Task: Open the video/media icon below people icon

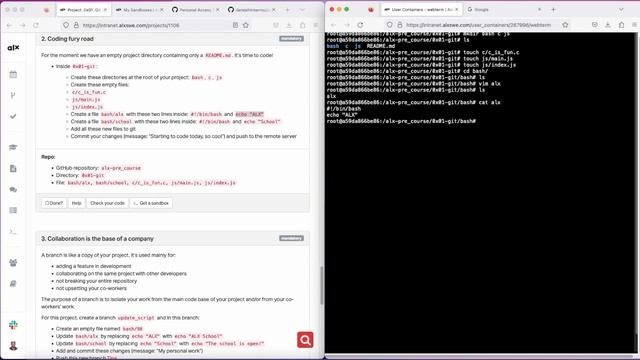Action: point(13,283)
